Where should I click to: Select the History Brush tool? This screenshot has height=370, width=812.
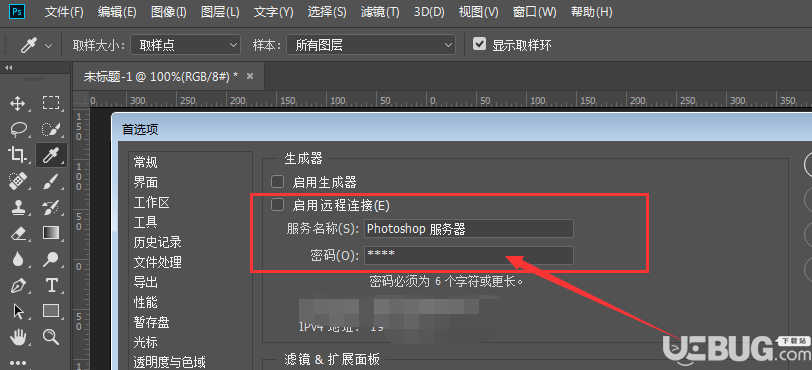point(51,207)
